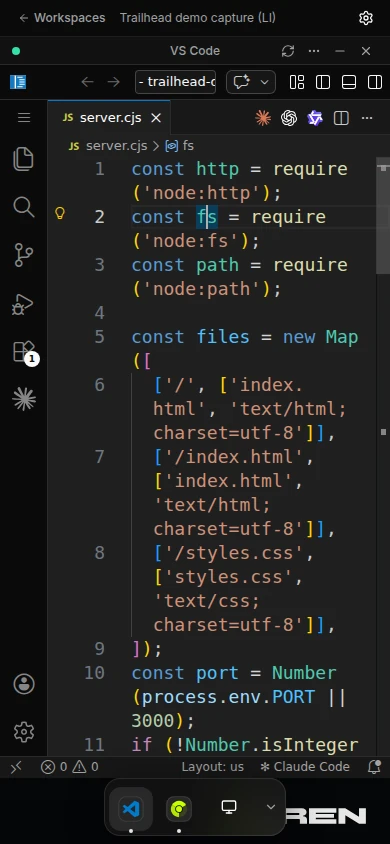Click 'PORT' on line 10
390x844 pixels.
click(x=293, y=697)
